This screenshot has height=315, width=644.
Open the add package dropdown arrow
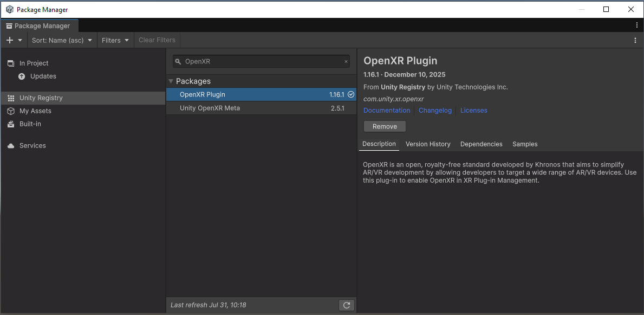pyautogui.click(x=20, y=40)
